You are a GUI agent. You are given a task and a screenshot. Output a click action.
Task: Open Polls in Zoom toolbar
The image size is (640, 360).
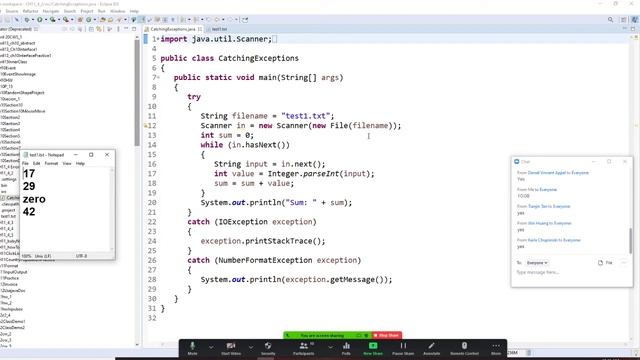coord(346,348)
